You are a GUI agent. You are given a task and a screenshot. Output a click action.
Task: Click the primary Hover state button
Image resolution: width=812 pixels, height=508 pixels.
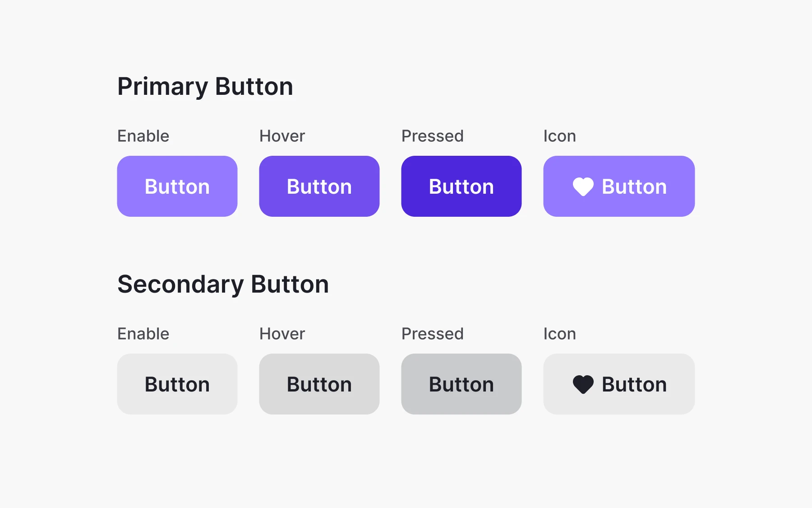click(x=319, y=186)
